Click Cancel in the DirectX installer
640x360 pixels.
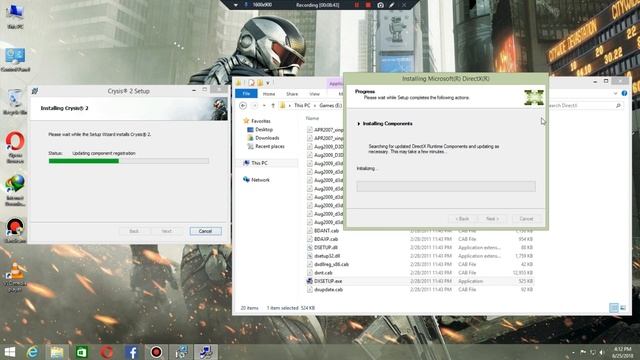[x=526, y=219]
